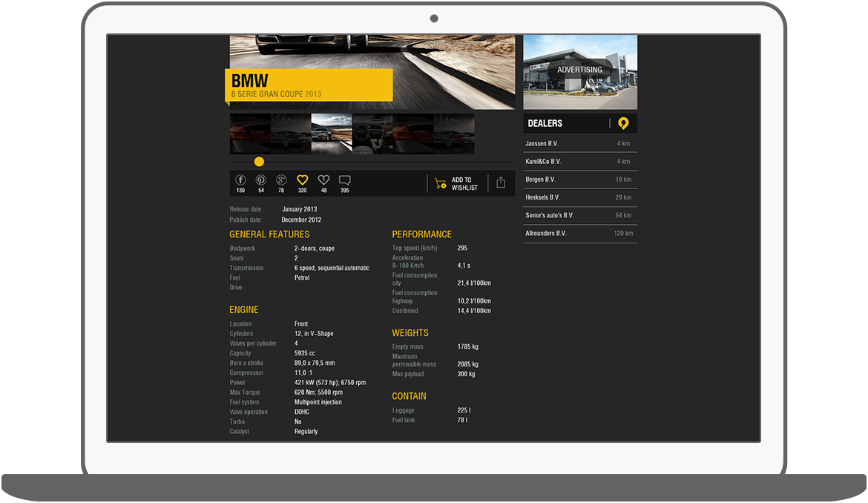Click the General Features heading
868x503 pixels.
(269, 234)
